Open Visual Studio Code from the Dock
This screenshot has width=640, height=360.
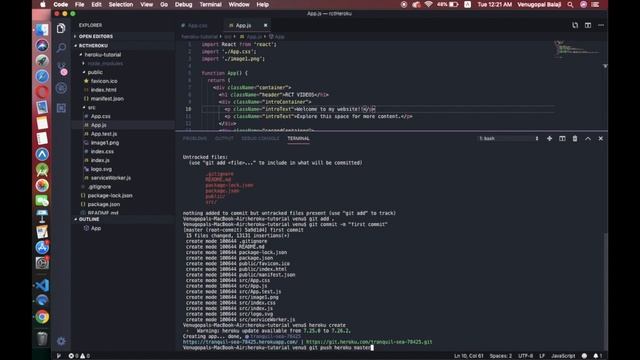(x=42, y=285)
